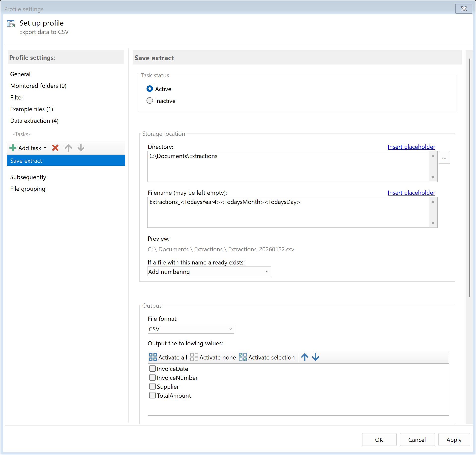This screenshot has height=455, width=476.
Task: Move an output value up with the blue arrow
Action: [304, 357]
